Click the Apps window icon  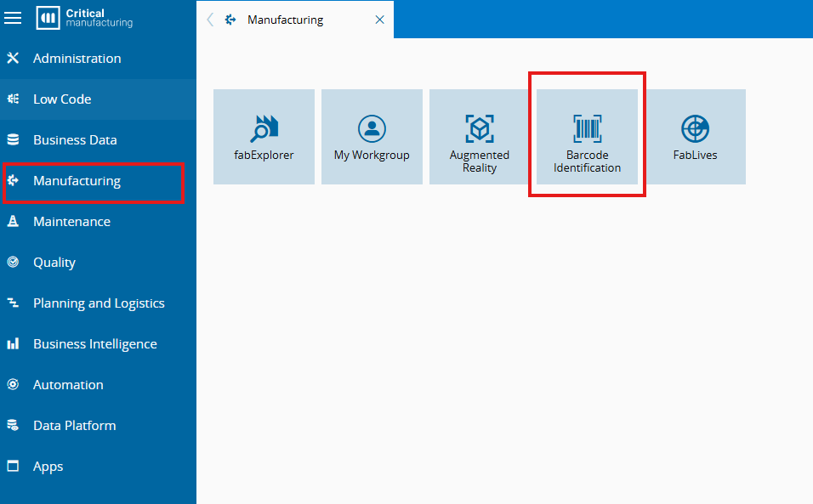(13, 466)
